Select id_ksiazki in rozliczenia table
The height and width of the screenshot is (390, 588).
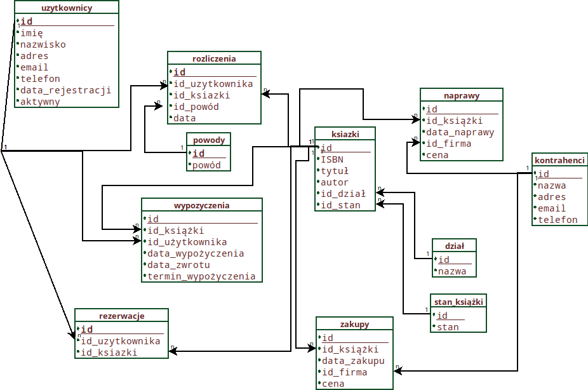[x=201, y=95]
